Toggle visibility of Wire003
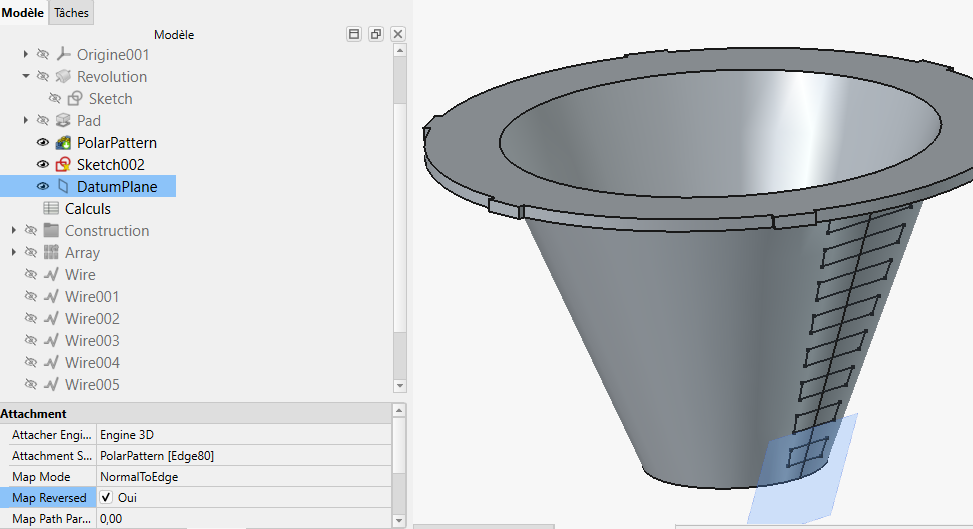The width and height of the screenshot is (973, 529). point(31,341)
